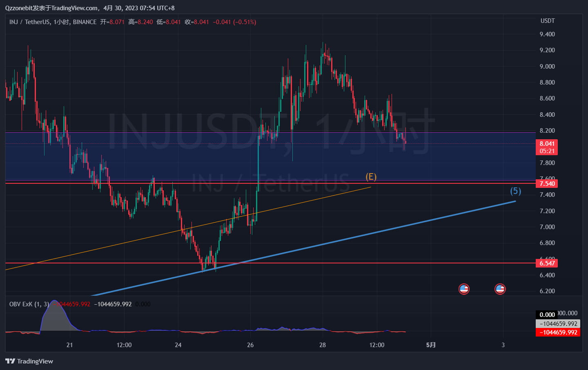Select the 7.540 resistance price label
Viewport: 588px width, 370px height.
(546, 183)
